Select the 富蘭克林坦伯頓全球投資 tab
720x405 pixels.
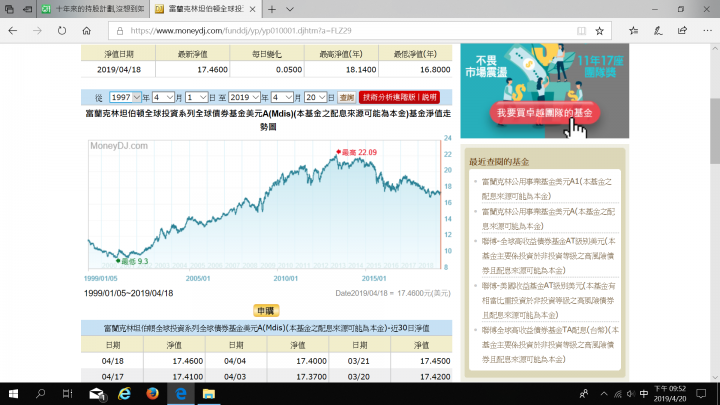(207, 9)
